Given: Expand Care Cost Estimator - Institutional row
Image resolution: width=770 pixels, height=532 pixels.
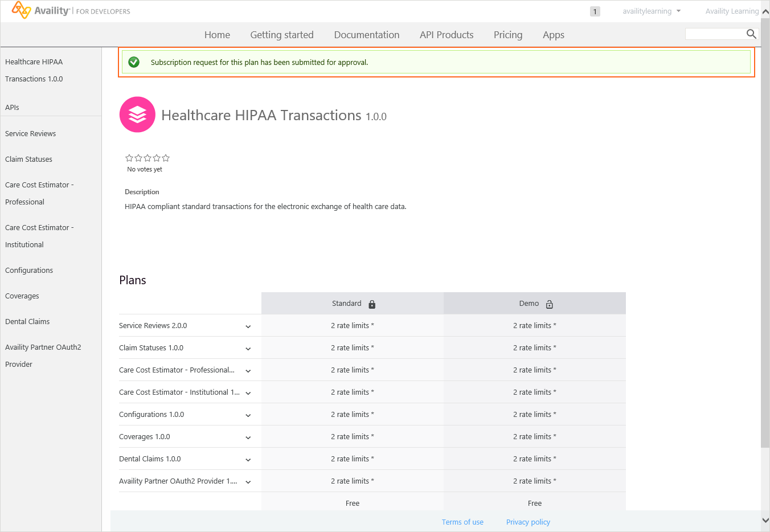Looking at the screenshot, I should [248, 393].
